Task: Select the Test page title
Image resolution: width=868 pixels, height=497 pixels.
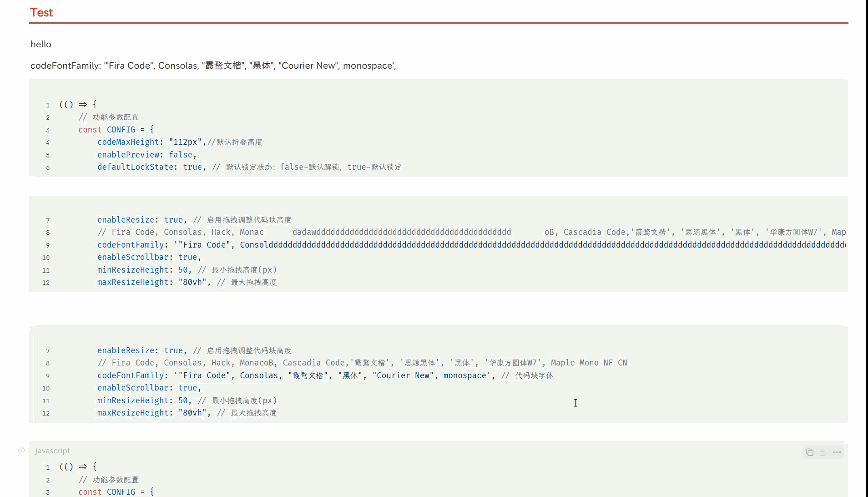Action: pos(41,12)
